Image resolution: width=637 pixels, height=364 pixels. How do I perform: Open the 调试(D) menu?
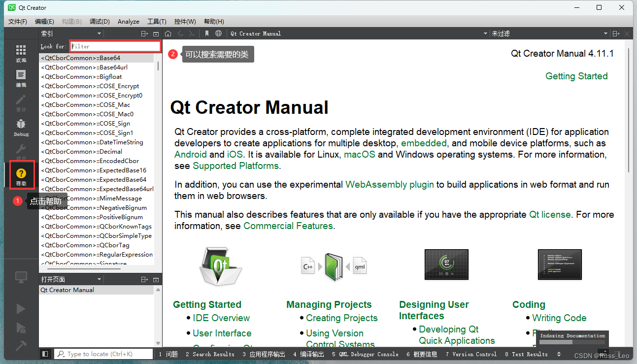click(x=100, y=22)
